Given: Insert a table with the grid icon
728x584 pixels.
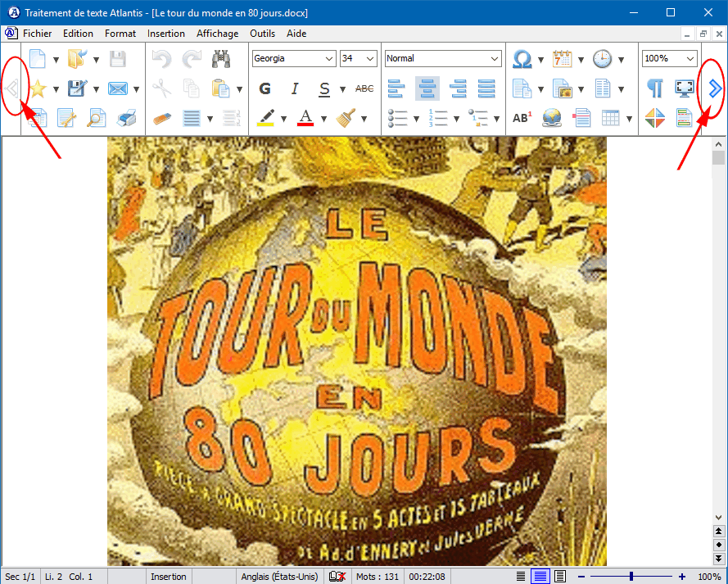Looking at the screenshot, I should pyautogui.click(x=611, y=118).
